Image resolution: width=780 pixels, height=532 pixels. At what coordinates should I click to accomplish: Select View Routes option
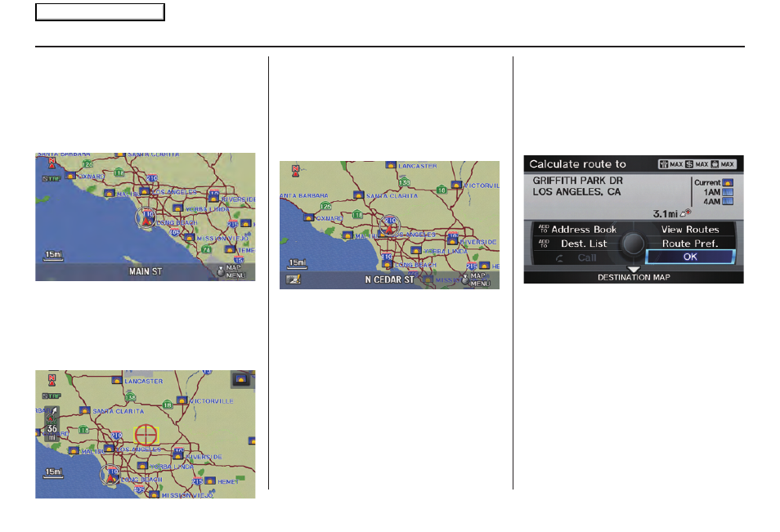(690, 230)
